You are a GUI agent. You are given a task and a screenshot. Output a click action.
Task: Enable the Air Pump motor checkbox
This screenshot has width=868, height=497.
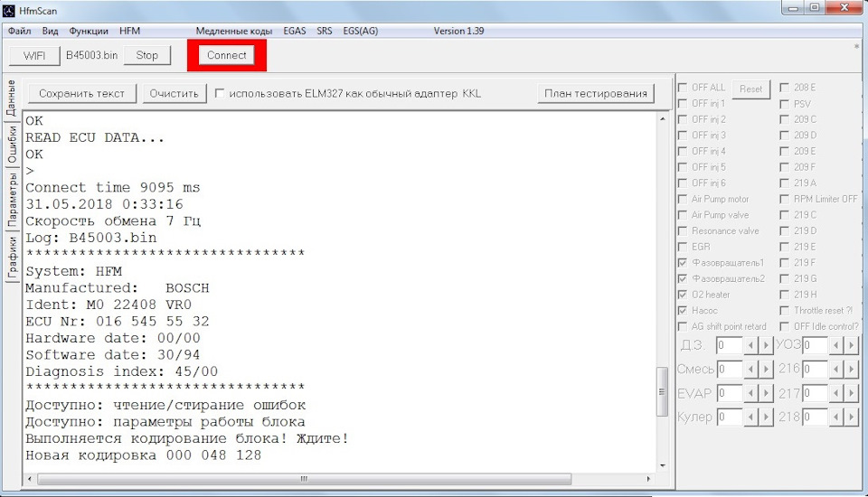(x=683, y=199)
